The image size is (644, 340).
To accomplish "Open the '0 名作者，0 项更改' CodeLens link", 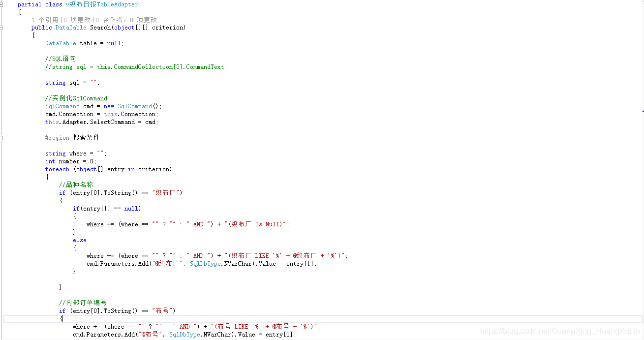I will coord(126,20).
